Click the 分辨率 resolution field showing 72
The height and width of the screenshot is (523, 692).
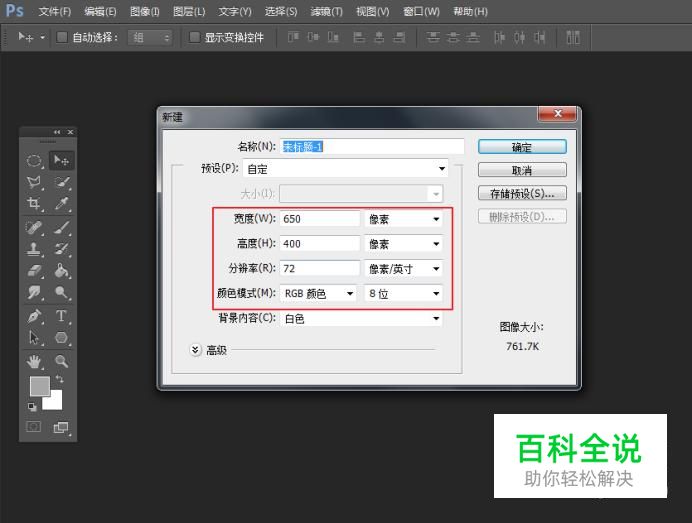320,268
